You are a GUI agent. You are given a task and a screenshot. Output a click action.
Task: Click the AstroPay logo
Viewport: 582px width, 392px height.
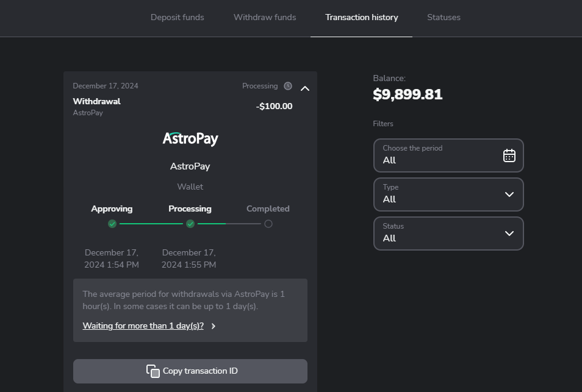coord(190,138)
